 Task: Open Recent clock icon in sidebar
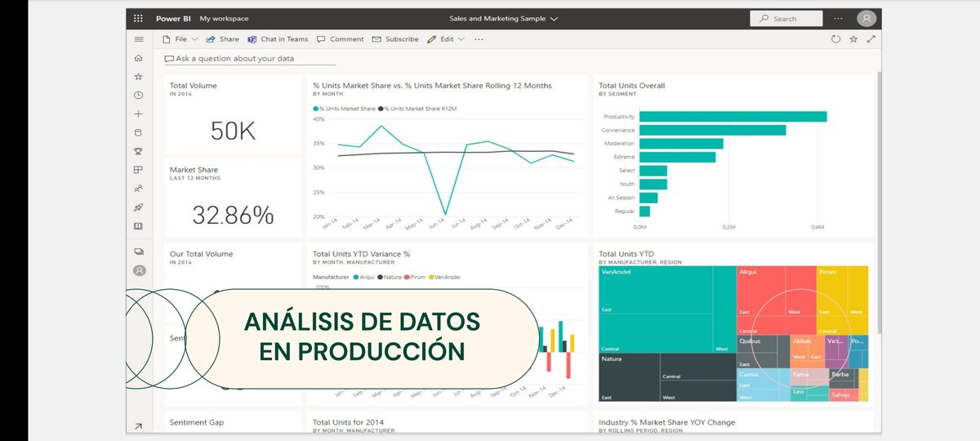pyautogui.click(x=139, y=96)
